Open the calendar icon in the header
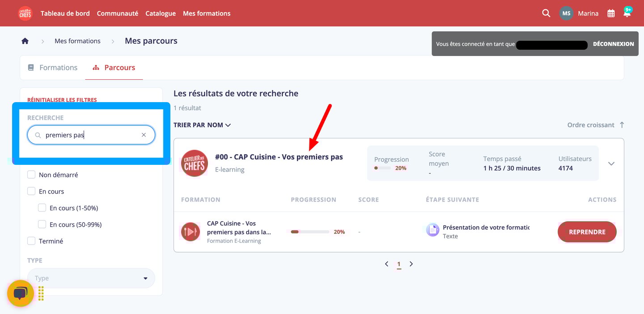This screenshot has height=314, width=644. [611, 13]
